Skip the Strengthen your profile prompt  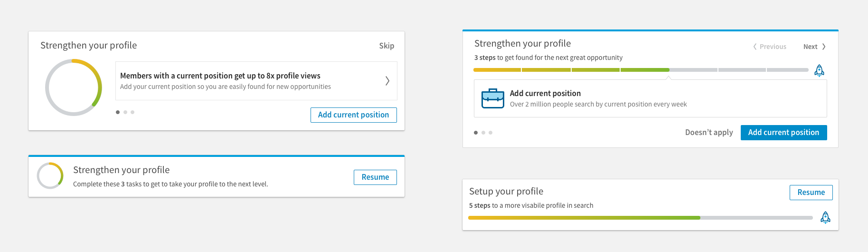coord(387,46)
